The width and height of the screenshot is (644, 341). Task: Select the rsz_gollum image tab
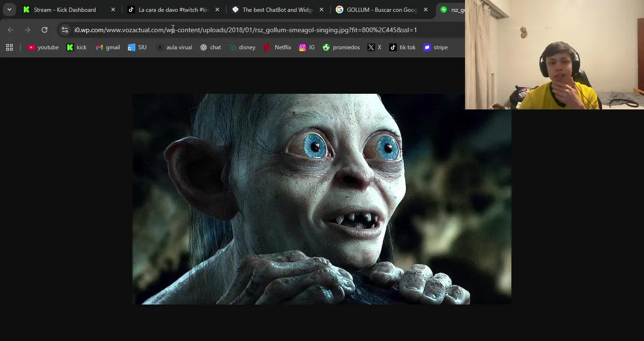point(451,9)
